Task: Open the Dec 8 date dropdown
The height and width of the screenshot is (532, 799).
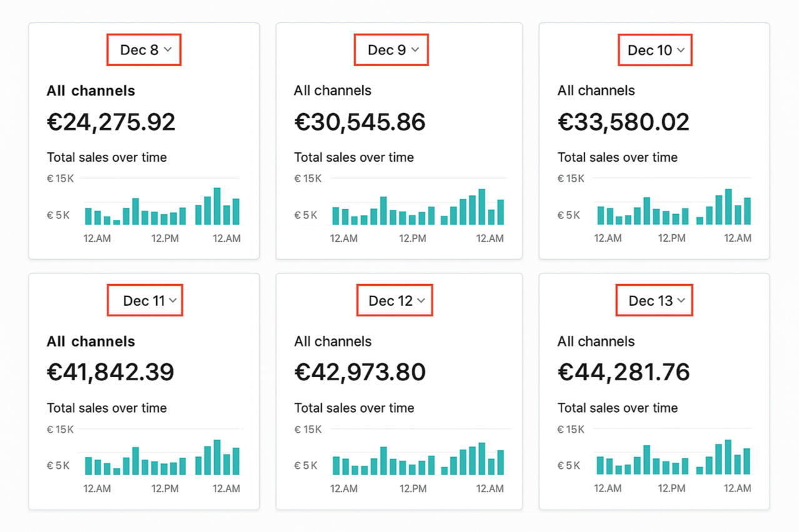Action: [145, 50]
